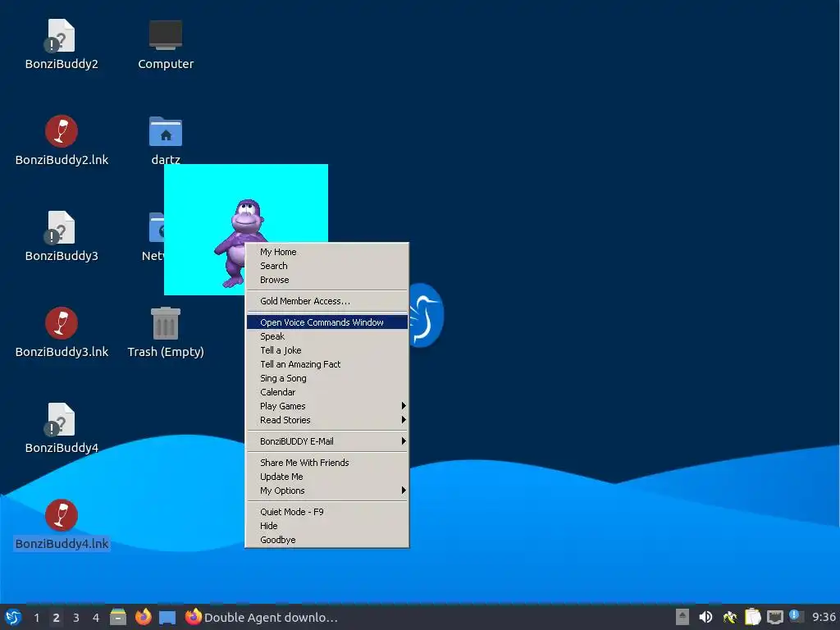
Task: Switch to workspace 1
Action: [36, 618]
